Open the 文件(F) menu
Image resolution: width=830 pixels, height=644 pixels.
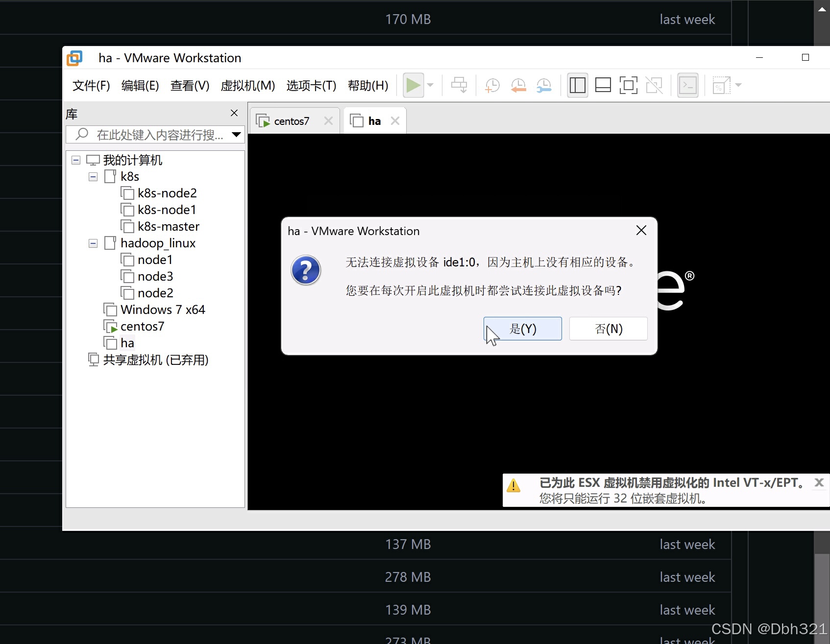91,86
